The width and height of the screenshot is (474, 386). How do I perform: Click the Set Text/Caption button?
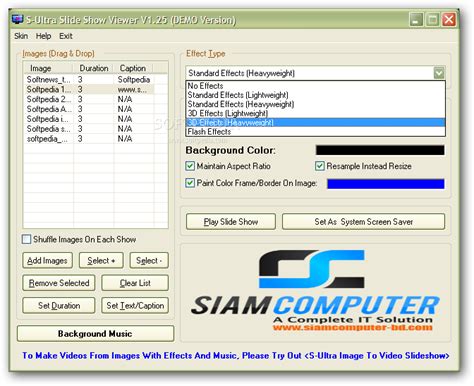click(135, 306)
